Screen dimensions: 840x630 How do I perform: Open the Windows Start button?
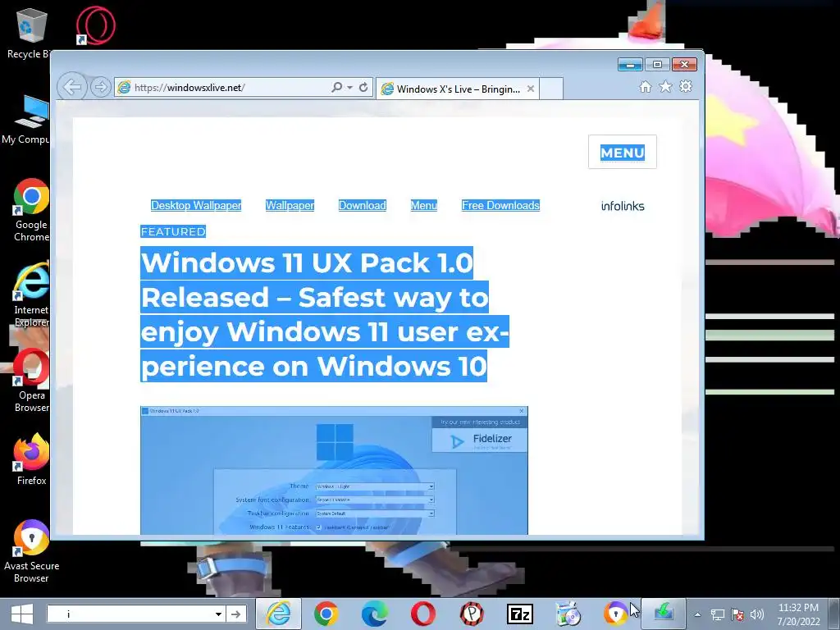21,614
